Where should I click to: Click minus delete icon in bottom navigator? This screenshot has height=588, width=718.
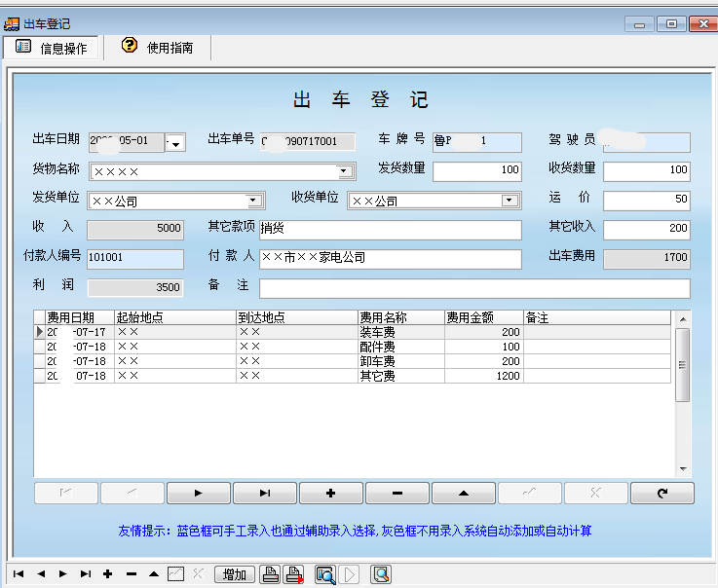(132, 573)
